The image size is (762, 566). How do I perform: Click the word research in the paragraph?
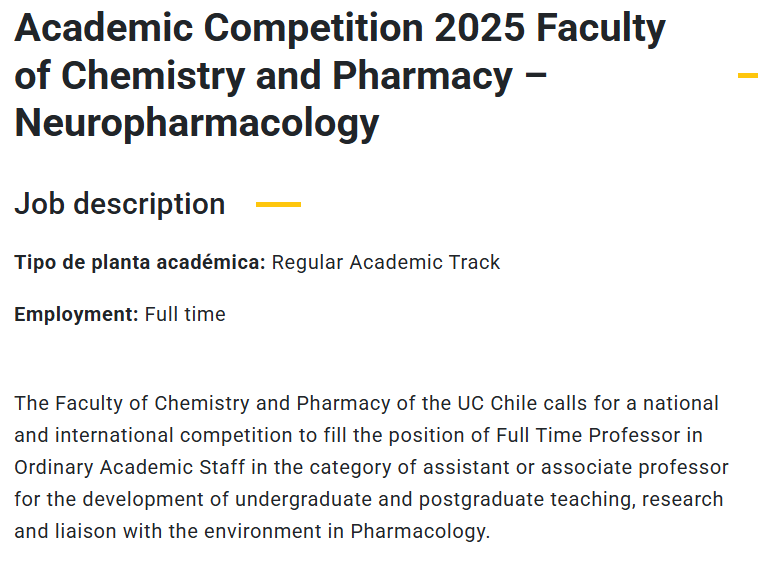pos(682,500)
